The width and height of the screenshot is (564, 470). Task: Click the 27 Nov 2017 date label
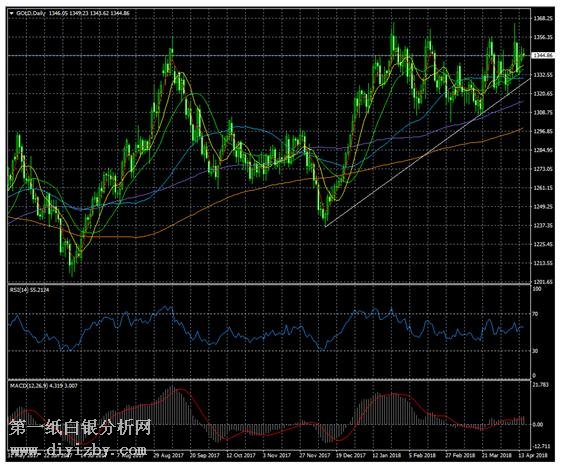(315, 456)
